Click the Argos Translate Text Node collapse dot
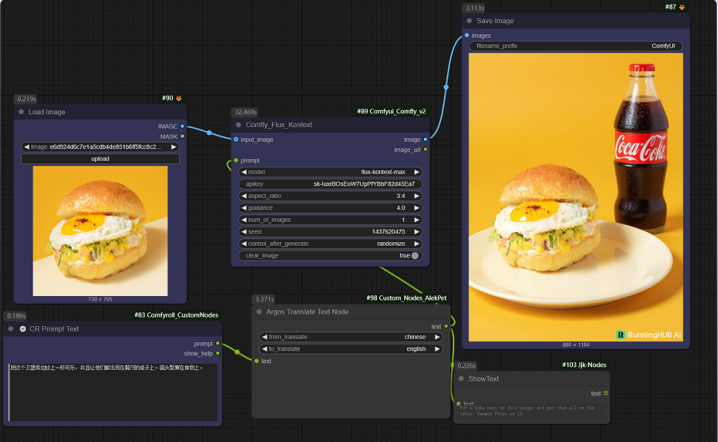 click(x=258, y=312)
